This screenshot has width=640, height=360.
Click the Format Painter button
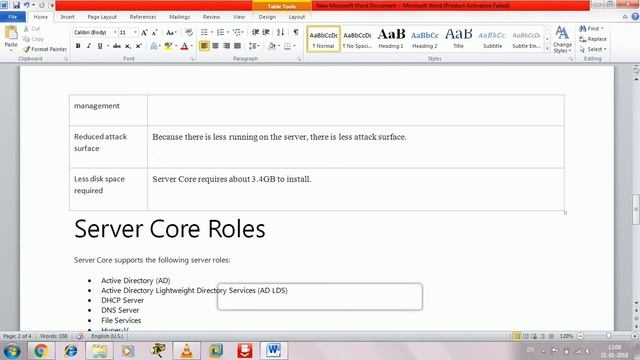tap(45, 49)
